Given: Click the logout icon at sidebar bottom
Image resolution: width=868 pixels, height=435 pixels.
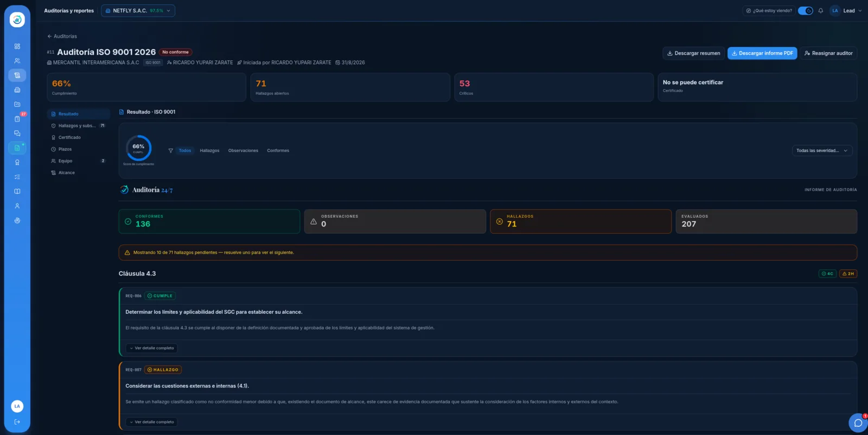Looking at the screenshot, I should click(x=17, y=422).
